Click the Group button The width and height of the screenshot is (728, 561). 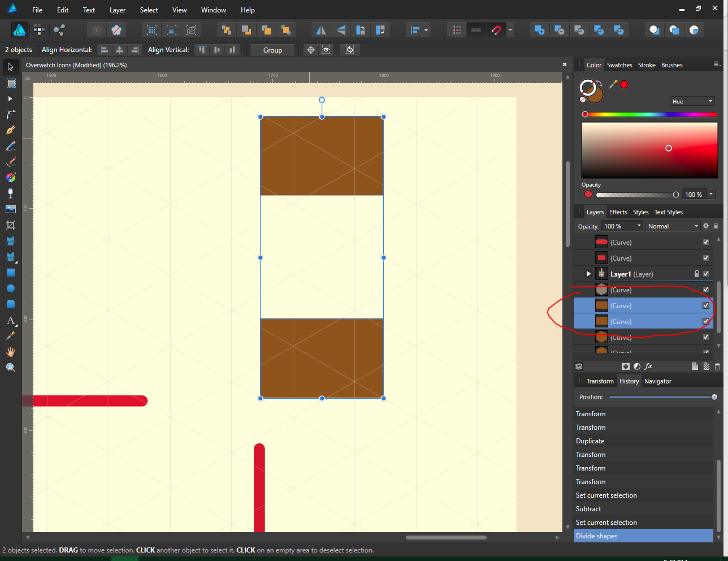[272, 50]
